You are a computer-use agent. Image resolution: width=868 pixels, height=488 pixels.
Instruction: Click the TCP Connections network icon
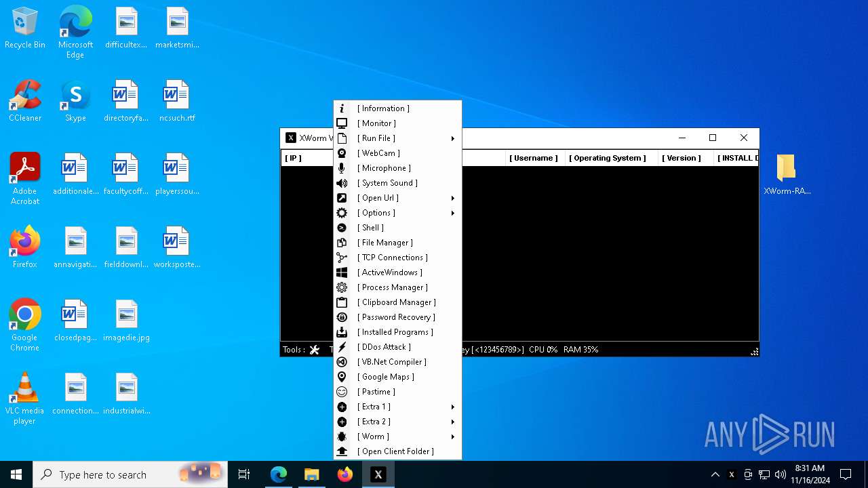coord(342,258)
